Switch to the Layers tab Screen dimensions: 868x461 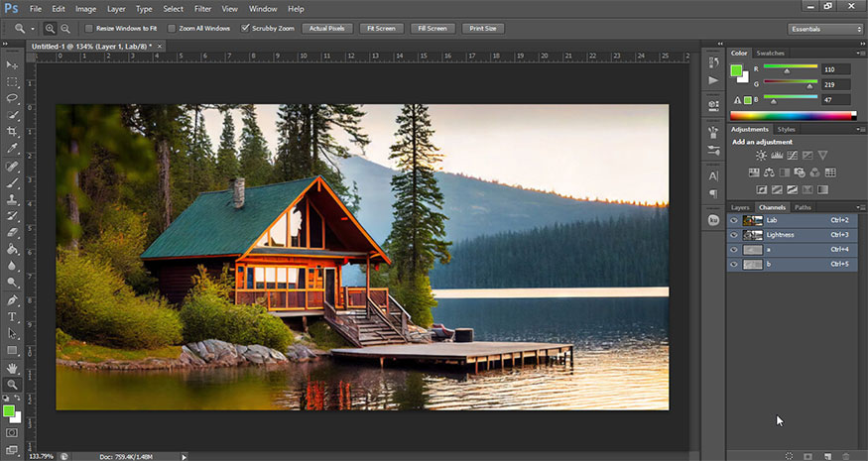pyautogui.click(x=740, y=207)
